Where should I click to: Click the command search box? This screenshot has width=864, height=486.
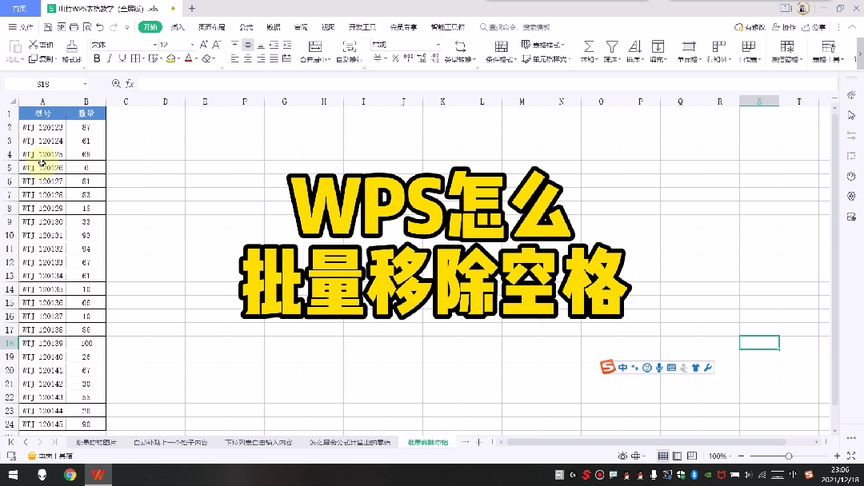pyautogui.click(x=515, y=27)
